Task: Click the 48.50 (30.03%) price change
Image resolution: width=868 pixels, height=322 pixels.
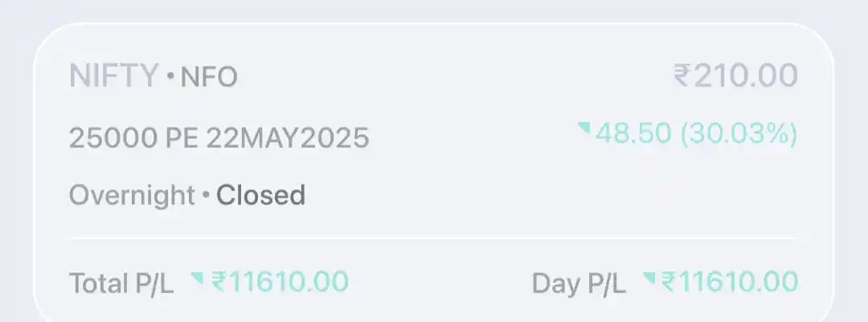Action: (696, 133)
